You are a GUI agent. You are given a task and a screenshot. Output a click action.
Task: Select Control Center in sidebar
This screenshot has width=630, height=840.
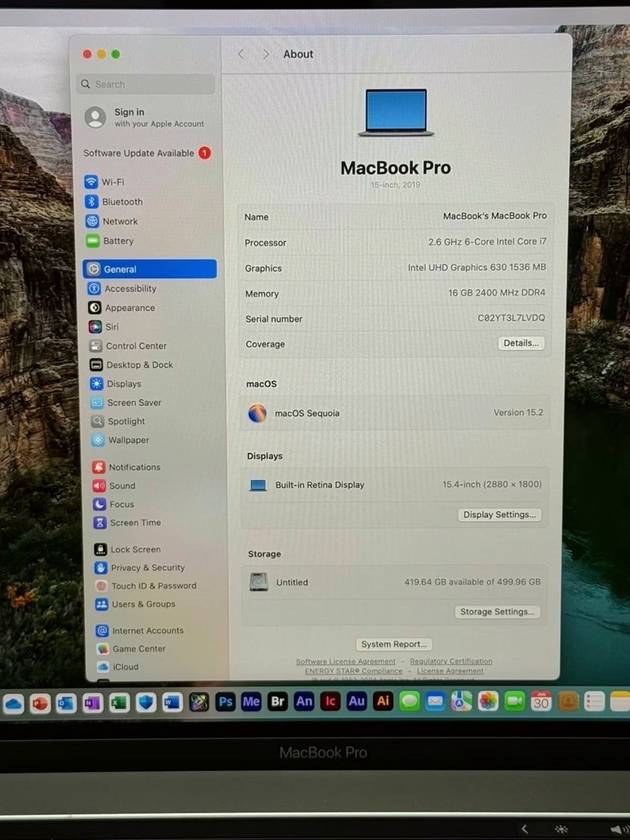pyautogui.click(x=128, y=346)
